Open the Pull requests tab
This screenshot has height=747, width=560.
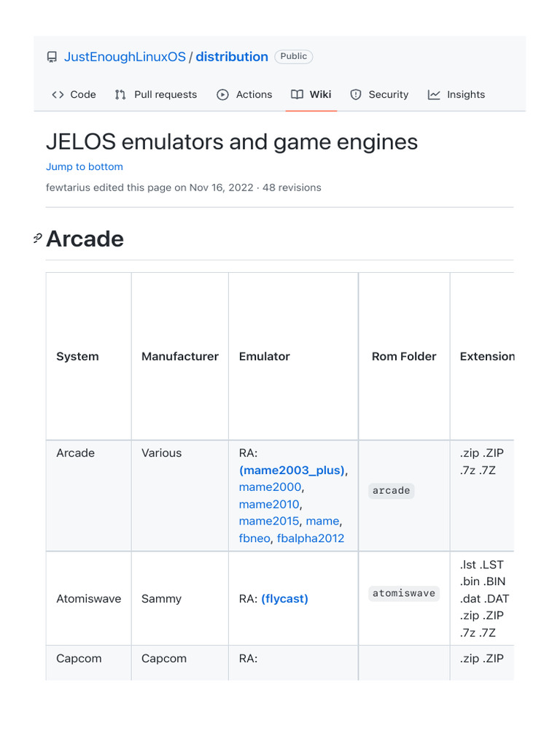click(165, 95)
